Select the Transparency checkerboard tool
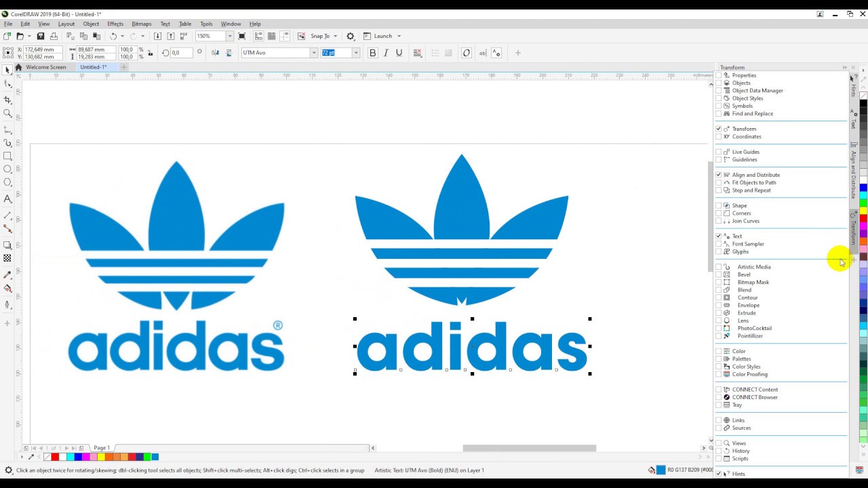The image size is (868, 488). pos(7,258)
